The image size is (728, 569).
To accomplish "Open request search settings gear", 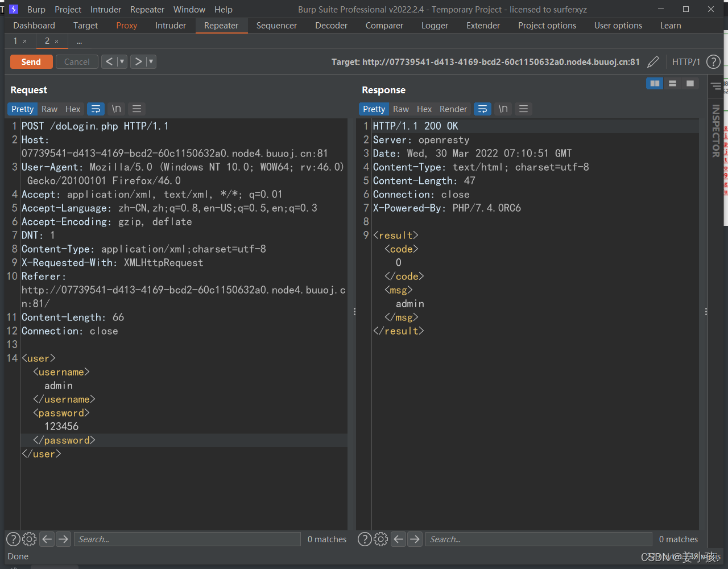I will tap(30, 539).
